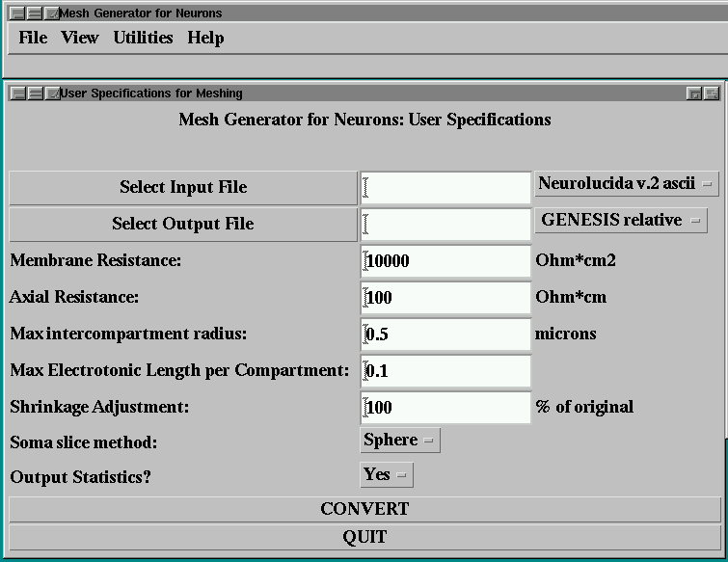This screenshot has width=728, height=562.
Task: Open the File menu
Action: 33,38
